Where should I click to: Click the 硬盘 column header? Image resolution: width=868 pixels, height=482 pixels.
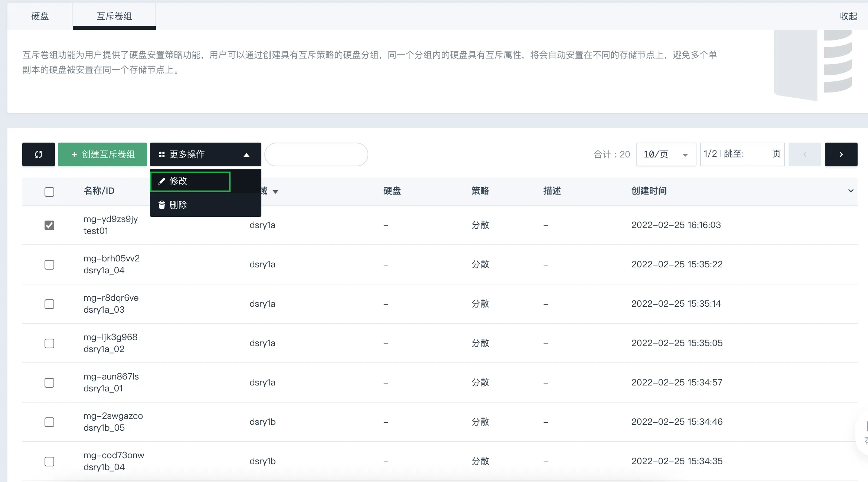pos(392,191)
